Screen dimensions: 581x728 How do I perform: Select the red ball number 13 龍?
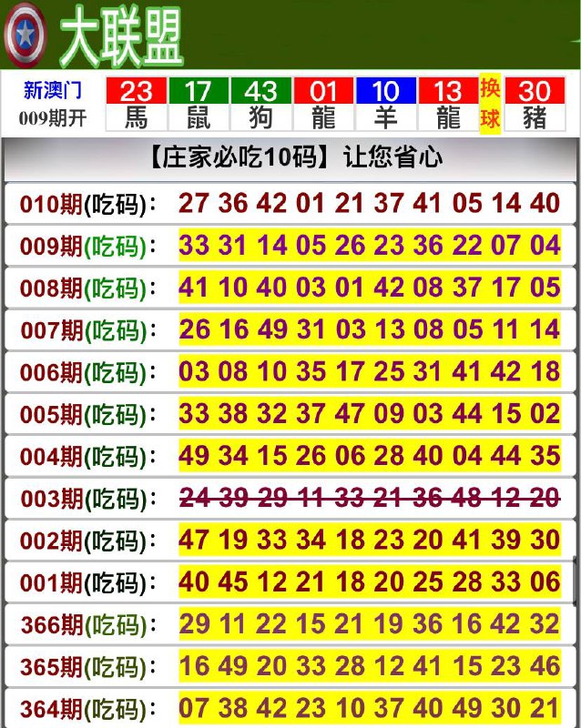[448, 104]
